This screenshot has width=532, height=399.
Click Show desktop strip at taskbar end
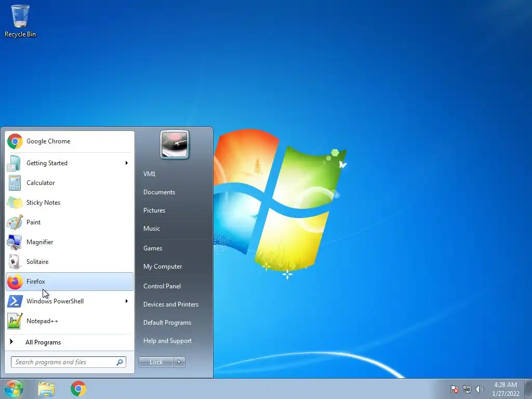(528, 389)
